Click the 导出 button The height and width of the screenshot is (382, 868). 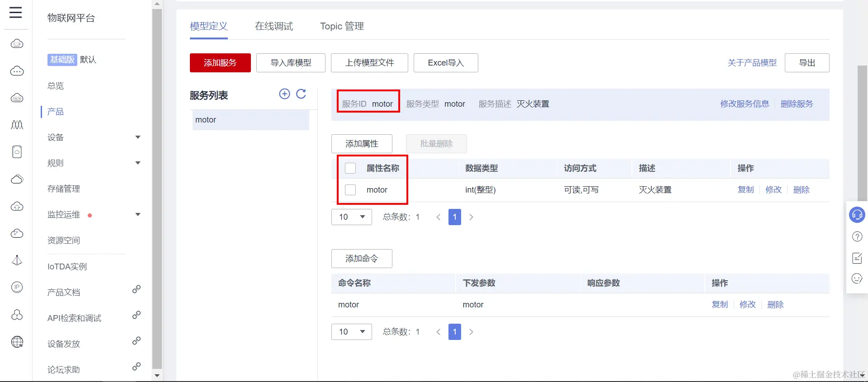pos(807,63)
